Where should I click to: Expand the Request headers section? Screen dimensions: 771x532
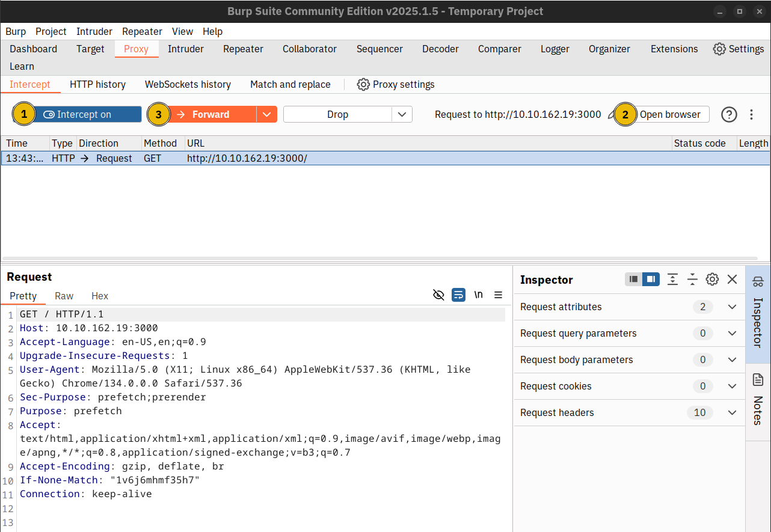pos(629,412)
